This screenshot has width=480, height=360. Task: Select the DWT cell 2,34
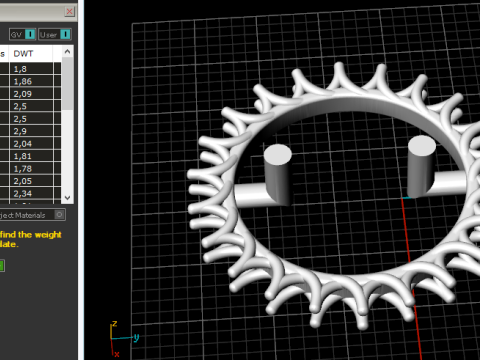coord(31,193)
